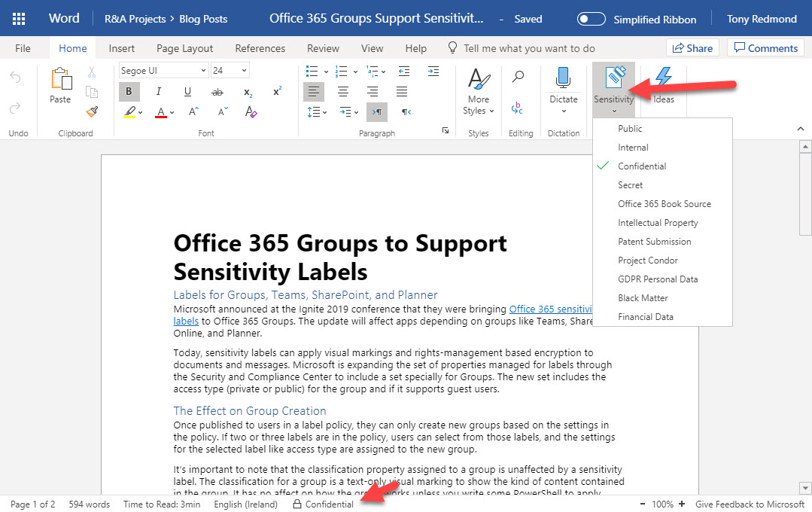Open Replace in the Editing group

(x=517, y=108)
